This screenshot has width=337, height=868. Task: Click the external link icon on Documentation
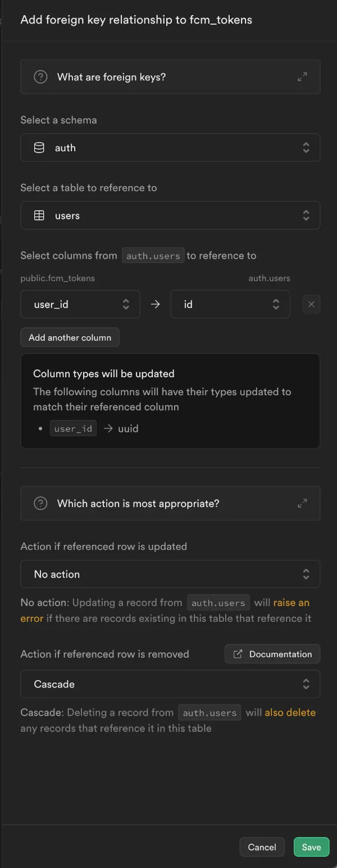point(238,654)
